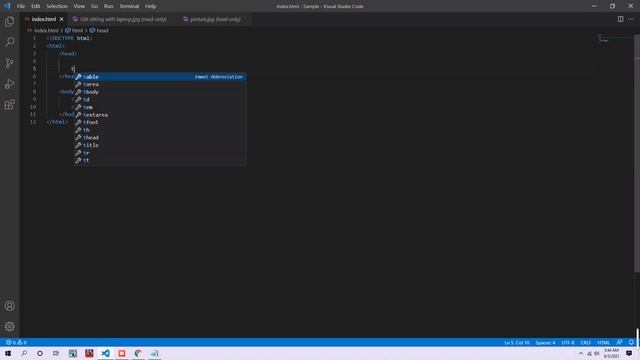Click UTF-8 encoding in status bar

click(x=567, y=342)
